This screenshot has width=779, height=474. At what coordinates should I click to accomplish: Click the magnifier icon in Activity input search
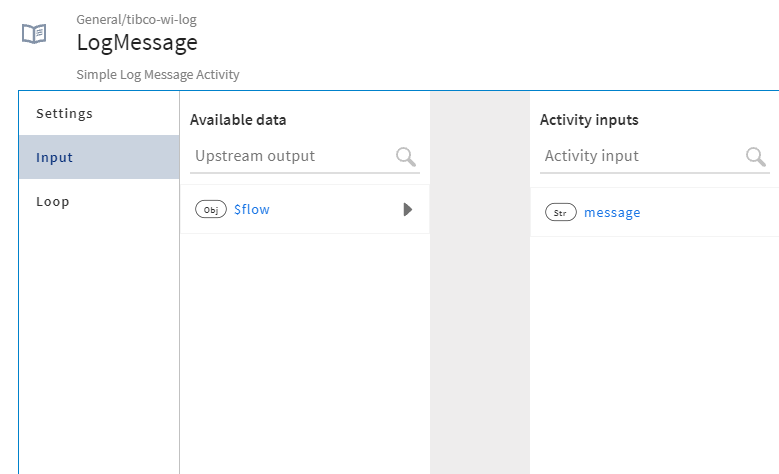click(x=756, y=156)
